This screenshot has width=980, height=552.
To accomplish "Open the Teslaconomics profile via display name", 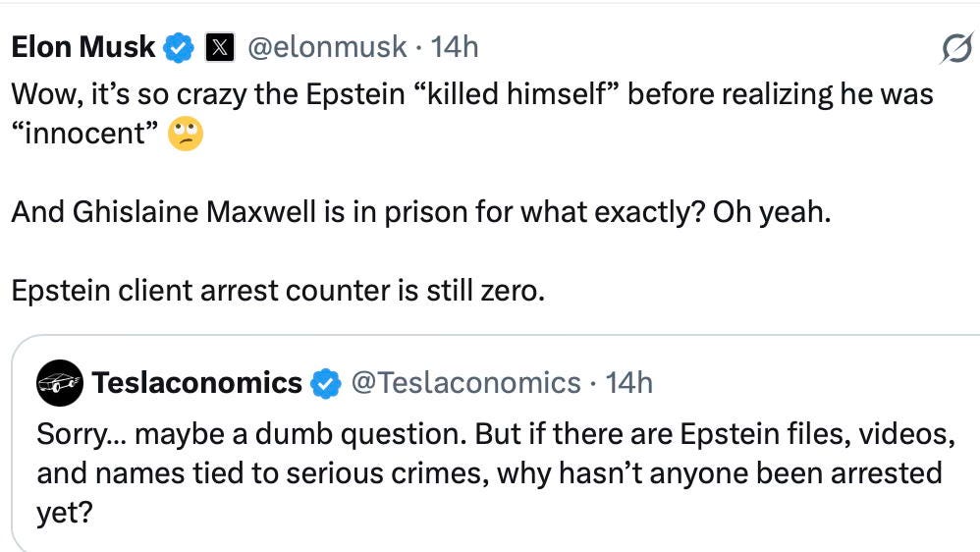I will tap(196, 382).
